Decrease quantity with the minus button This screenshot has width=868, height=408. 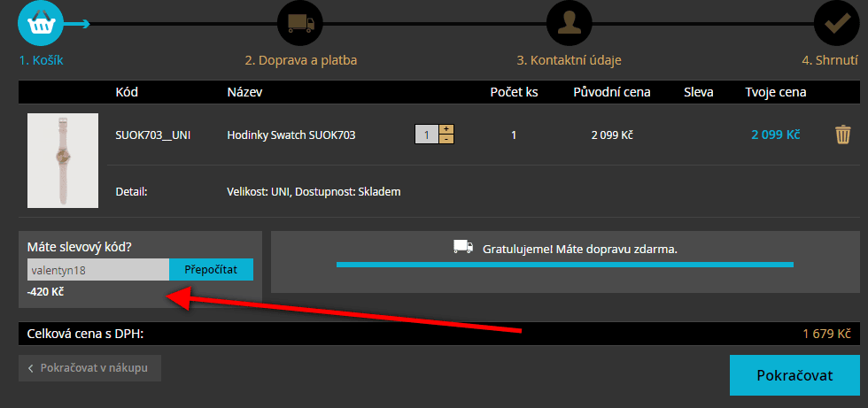446,139
